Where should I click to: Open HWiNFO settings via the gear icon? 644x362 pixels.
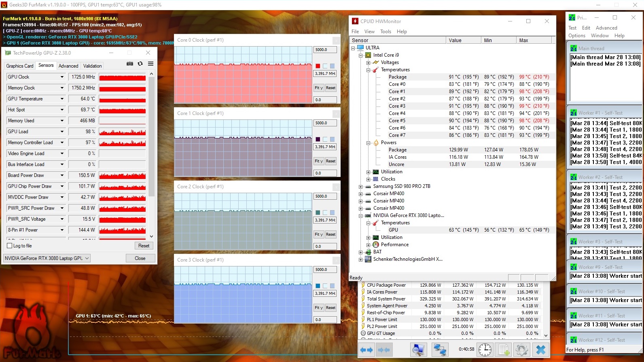[522, 350]
